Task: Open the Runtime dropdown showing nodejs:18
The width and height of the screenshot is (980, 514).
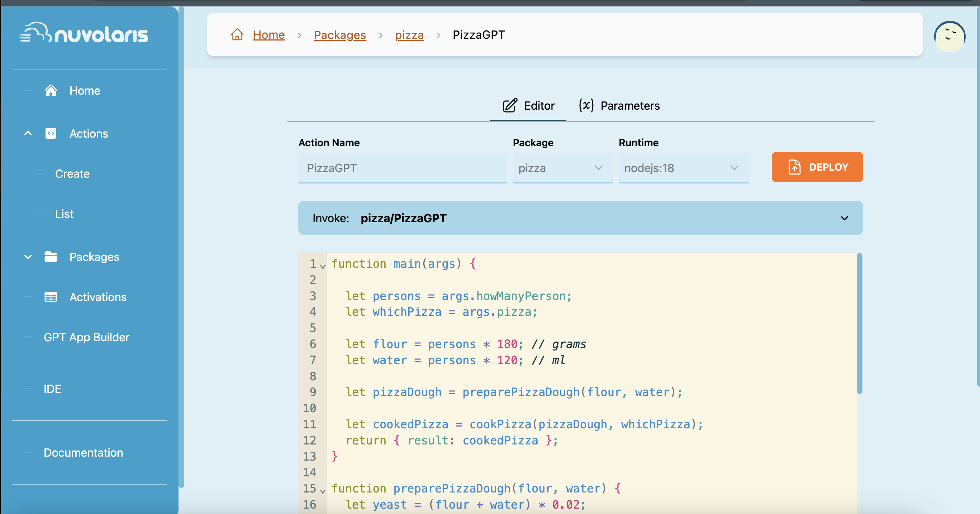Action: pos(683,168)
